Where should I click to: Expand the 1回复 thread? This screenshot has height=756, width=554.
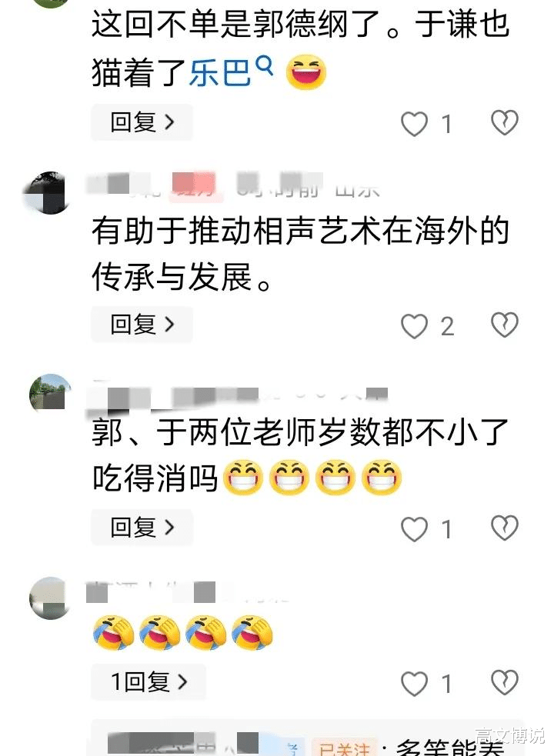[149, 681]
